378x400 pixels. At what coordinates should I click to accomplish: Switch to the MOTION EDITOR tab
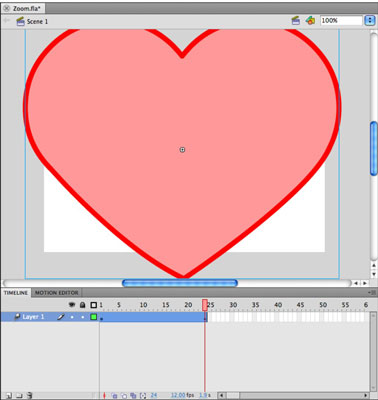(57, 293)
